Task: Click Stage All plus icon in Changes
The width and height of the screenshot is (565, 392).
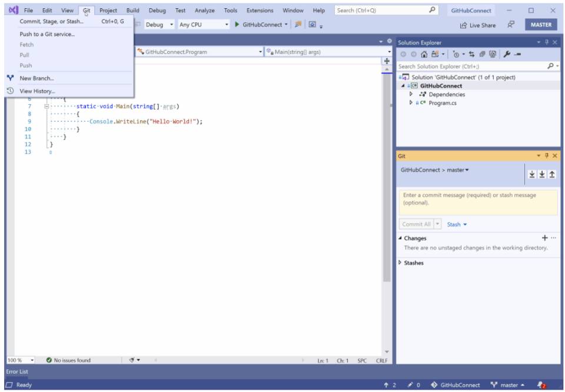Action: (x=545, y=238)
